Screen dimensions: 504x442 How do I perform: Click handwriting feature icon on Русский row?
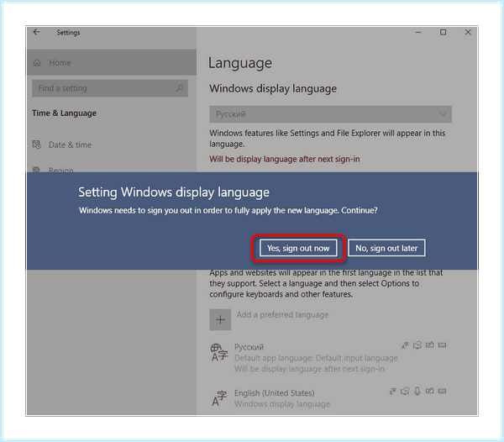(x=430, y=345)
